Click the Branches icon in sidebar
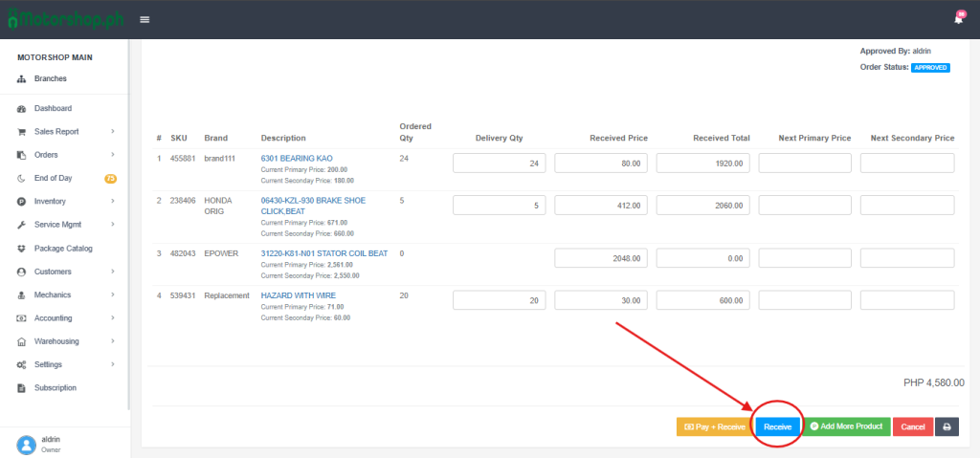980x458 pixels. [x=21, y=78]
